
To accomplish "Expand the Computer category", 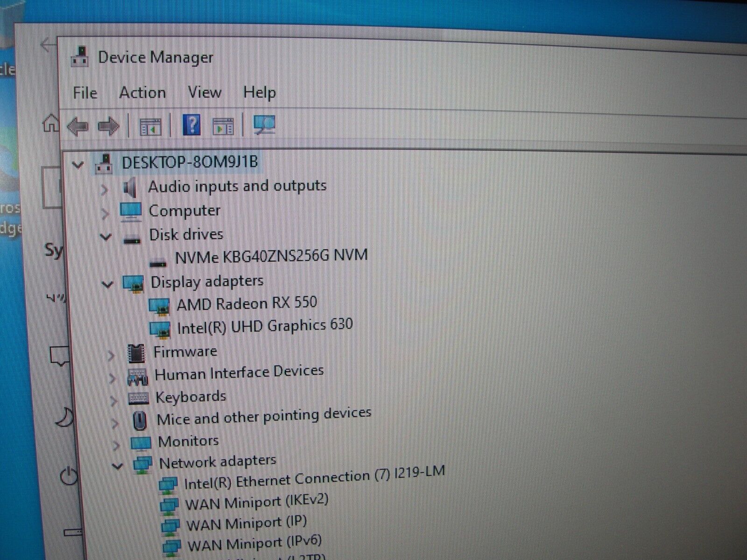I will [105, 214].
